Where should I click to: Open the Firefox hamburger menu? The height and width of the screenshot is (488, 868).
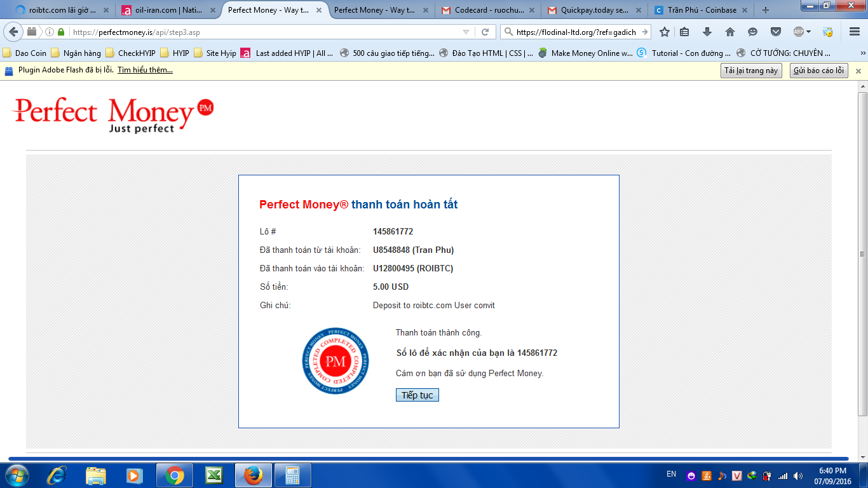[x=855, y=32]
